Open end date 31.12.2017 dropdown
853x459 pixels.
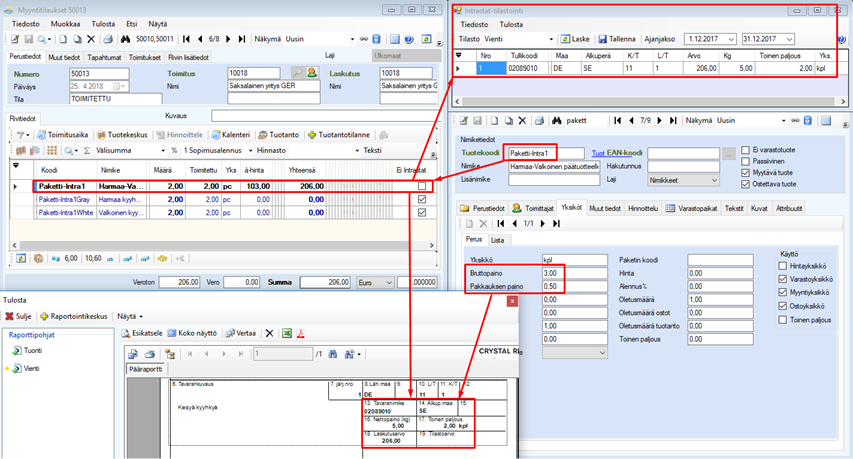[789, 39]
